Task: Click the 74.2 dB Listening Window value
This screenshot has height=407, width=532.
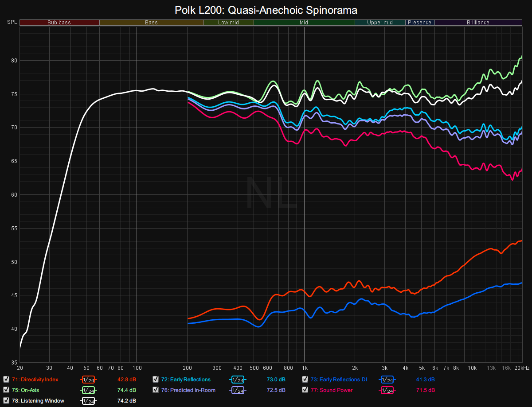Action: tap(127, 401)
